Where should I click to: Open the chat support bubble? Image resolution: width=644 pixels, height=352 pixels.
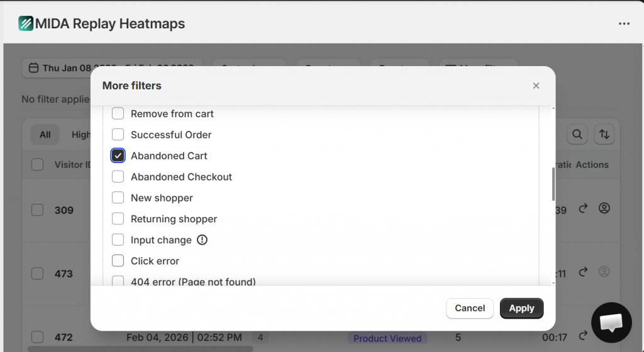(x=611, y=323)
